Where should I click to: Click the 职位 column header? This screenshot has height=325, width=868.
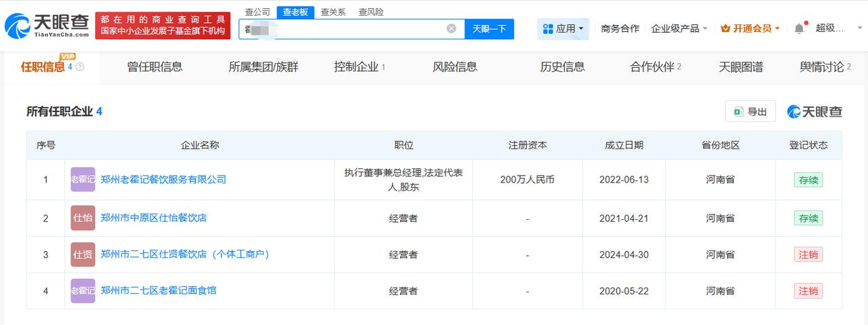403,145
